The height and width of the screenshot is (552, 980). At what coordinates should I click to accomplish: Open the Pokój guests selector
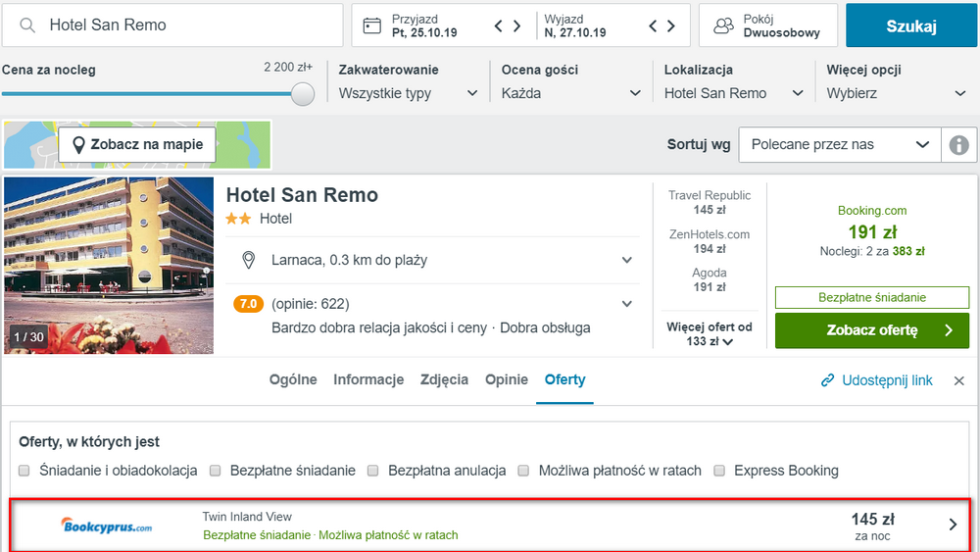[x=767, y=25]
